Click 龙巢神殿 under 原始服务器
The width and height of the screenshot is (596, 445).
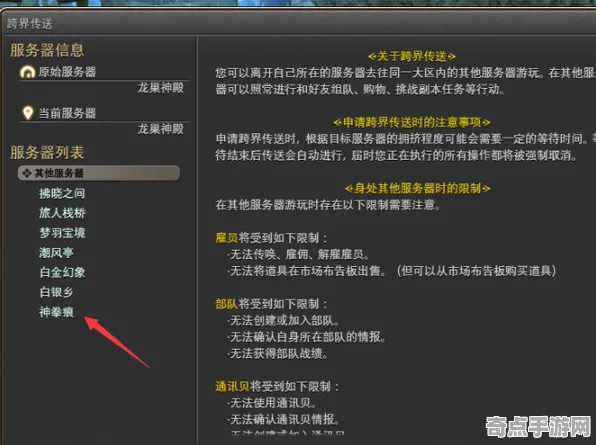[160, 88]
